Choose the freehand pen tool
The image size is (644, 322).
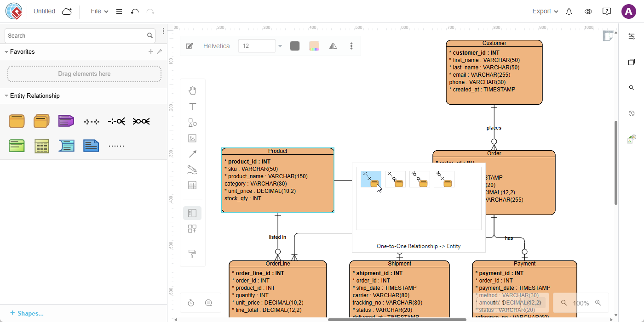[192, 170]
